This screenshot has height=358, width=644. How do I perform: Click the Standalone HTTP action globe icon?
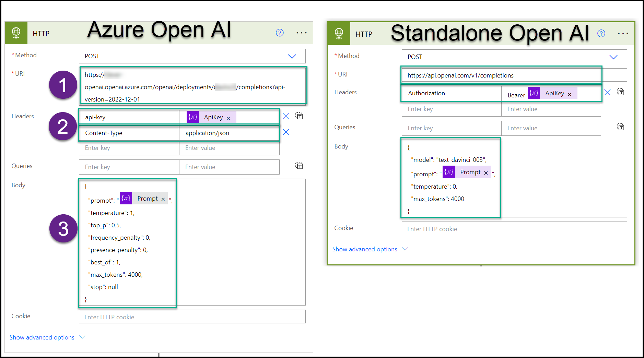click(339, 34)
